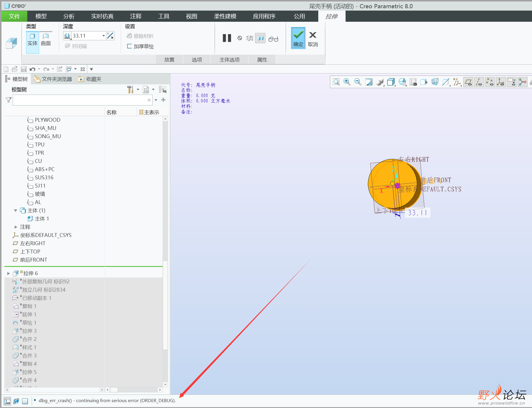Flip the extrude depth direction icon
The height and width of the screenshot is (408, 532).
click(x=110, y=36)
